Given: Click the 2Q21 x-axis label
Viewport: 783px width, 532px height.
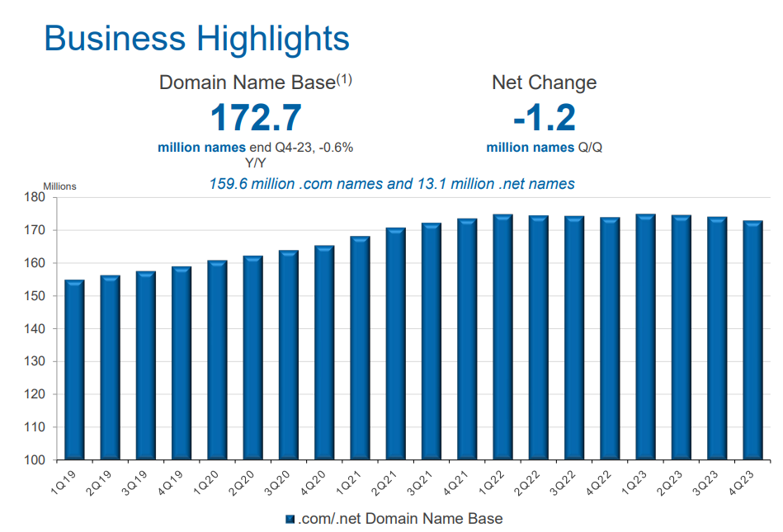Looking at the screenshot, I should pos(385,483).
